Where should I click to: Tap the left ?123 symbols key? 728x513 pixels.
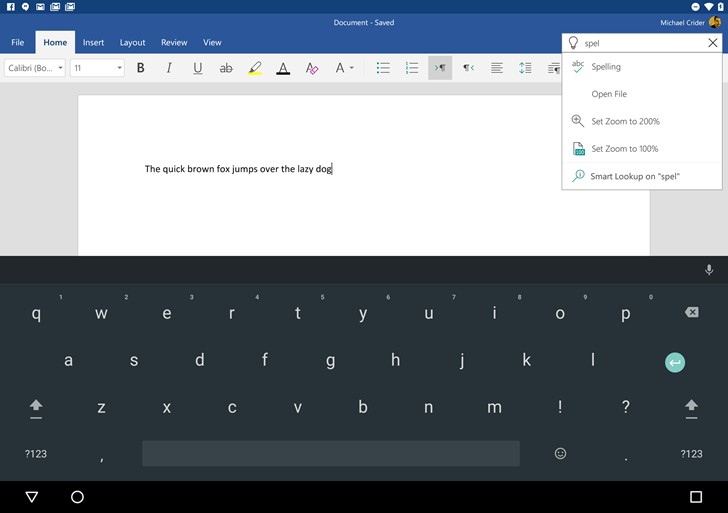pos(36,454)
